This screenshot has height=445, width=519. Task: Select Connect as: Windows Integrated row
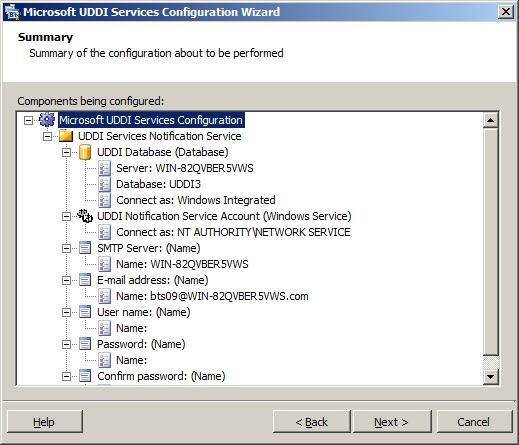pyautogui.click(x=196, y=200)
